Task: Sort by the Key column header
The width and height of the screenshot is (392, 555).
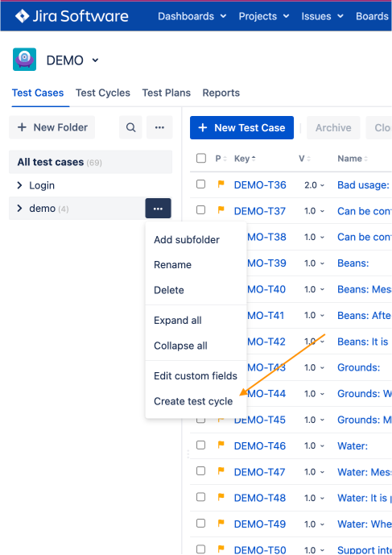Action: [x=245, y=159]
